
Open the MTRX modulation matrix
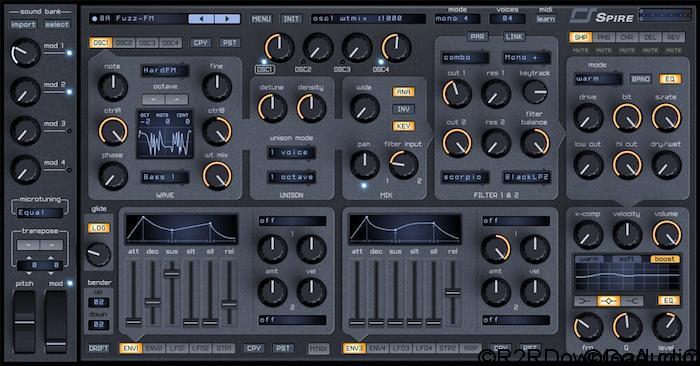click(x=318, y=349)
